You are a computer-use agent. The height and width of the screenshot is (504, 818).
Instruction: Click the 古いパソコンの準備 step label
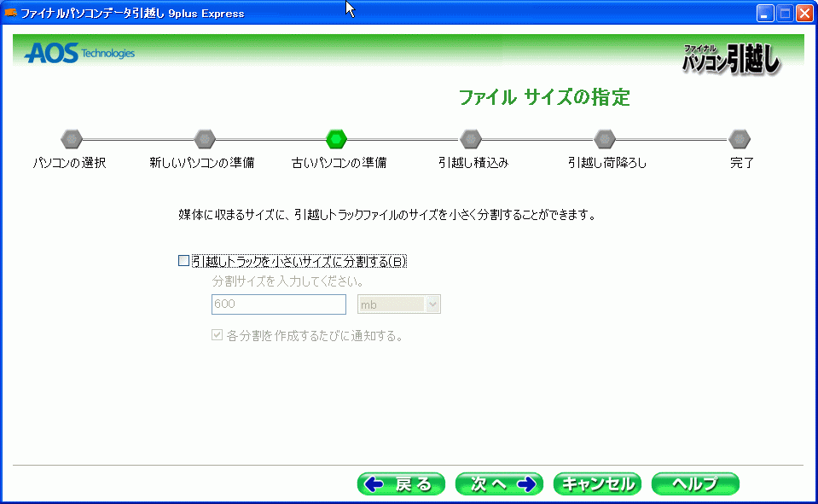(x=339, y=163)
